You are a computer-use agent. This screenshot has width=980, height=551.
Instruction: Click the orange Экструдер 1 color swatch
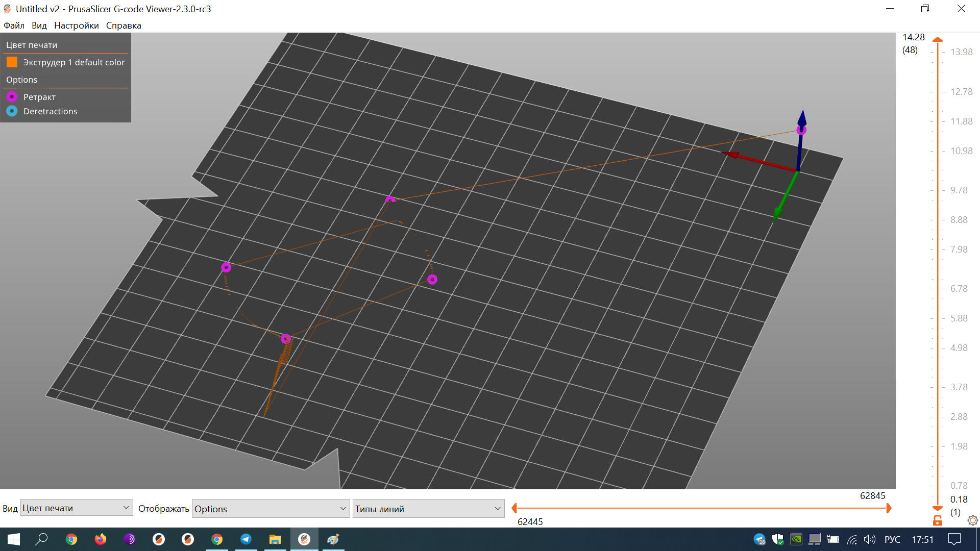pyautogui.click(x=12, y=62)
